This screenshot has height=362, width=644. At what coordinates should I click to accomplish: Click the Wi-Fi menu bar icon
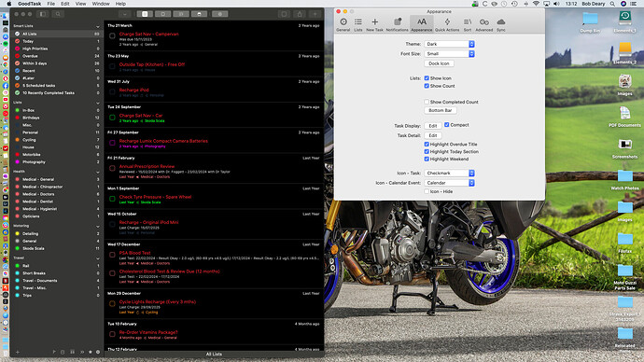tap(536, 4)
